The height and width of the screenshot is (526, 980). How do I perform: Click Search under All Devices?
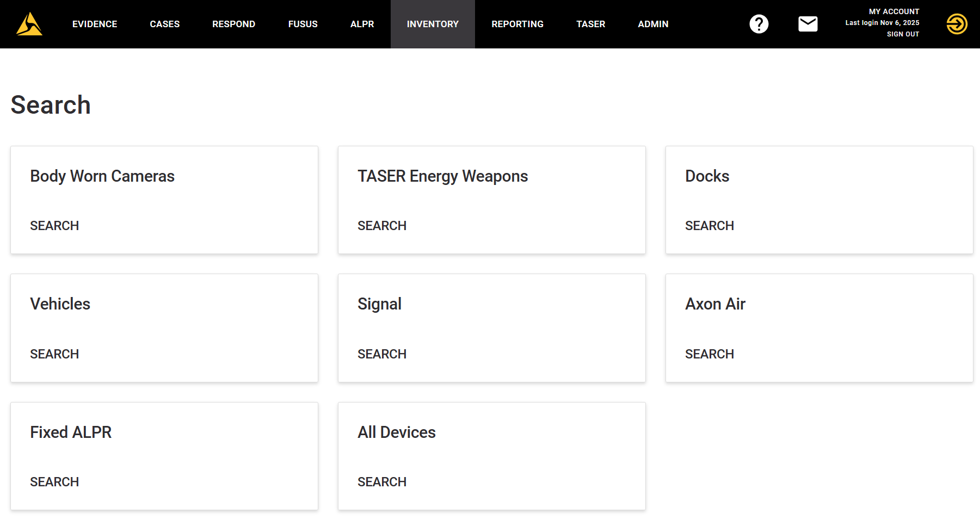382,482
